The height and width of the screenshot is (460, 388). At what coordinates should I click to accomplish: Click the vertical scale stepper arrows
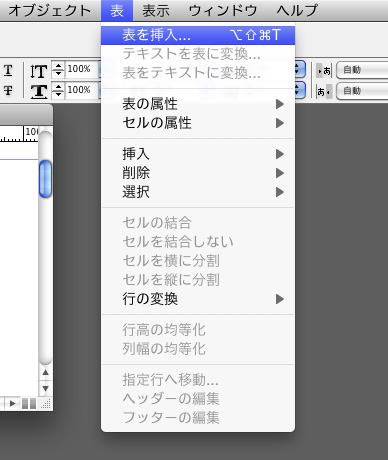(x=58, y=69)
